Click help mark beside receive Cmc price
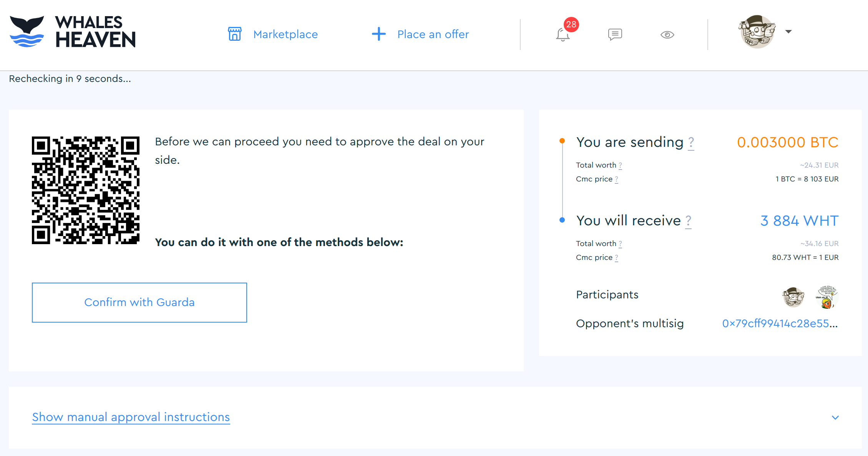Viewport: 868px width, 456px height. click(x=616, y=258)
